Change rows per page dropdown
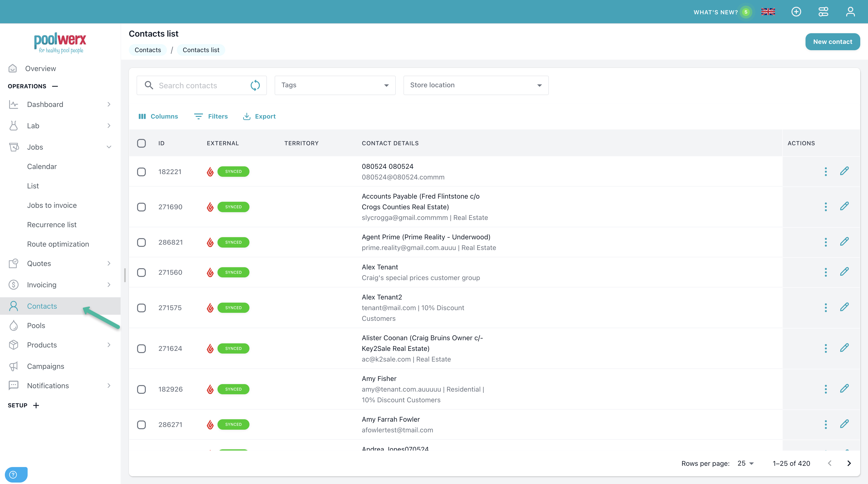 point(745,463)
